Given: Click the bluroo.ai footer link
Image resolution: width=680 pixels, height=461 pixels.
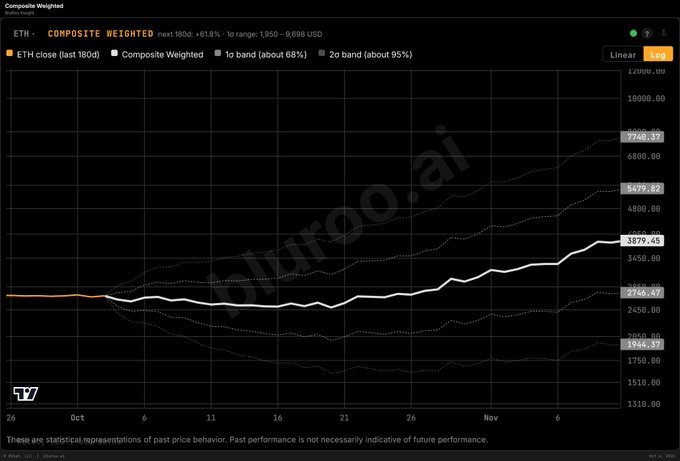Looking at the screenshot, I should (54, 456).
